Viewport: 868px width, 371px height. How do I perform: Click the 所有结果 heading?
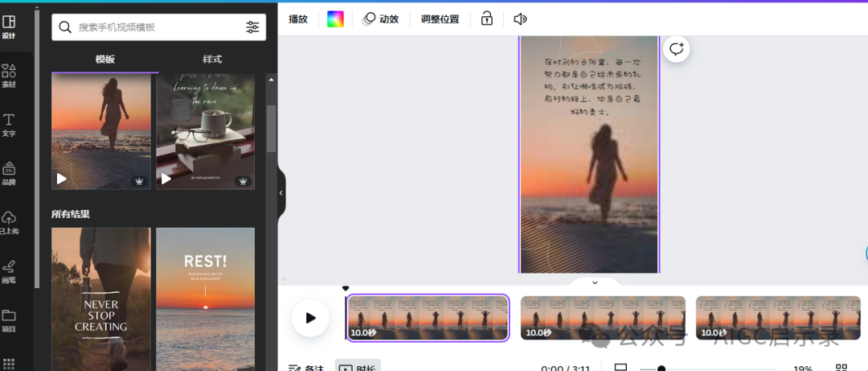tap(71, 214)
